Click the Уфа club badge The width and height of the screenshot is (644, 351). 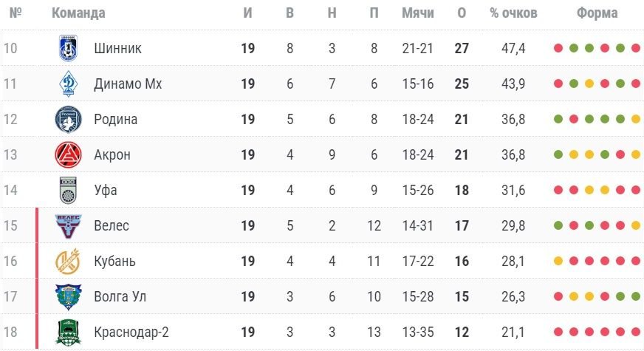pyautogui.click(x=68, y=191)
